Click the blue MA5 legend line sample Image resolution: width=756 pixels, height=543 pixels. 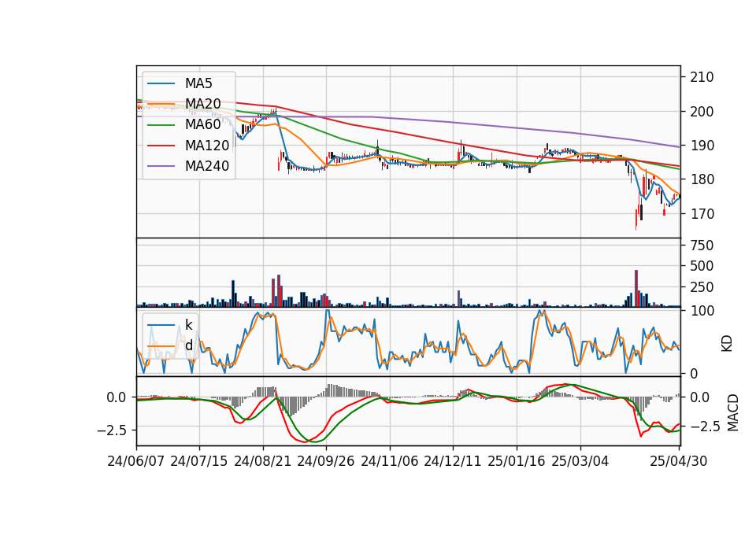click(161, 84)
